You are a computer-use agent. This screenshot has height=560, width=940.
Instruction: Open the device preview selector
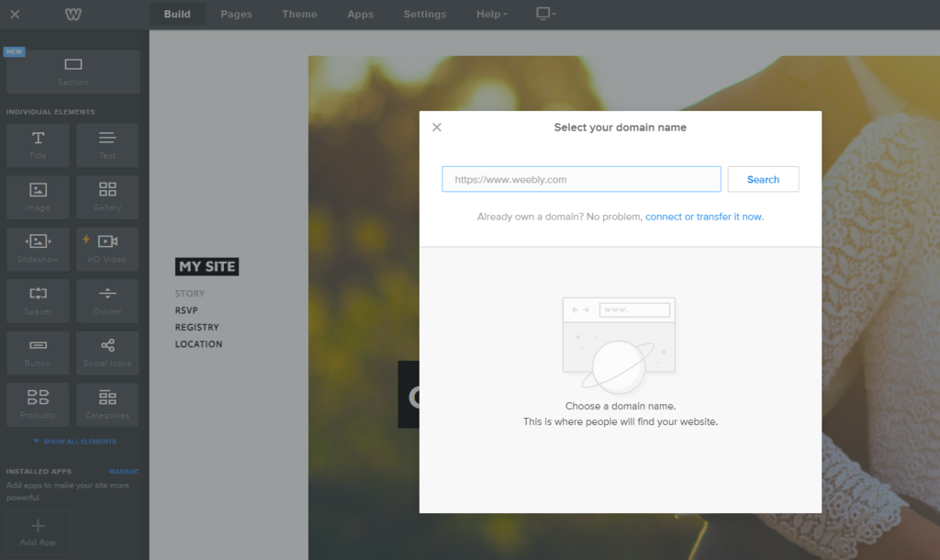[x=544, y=14]
